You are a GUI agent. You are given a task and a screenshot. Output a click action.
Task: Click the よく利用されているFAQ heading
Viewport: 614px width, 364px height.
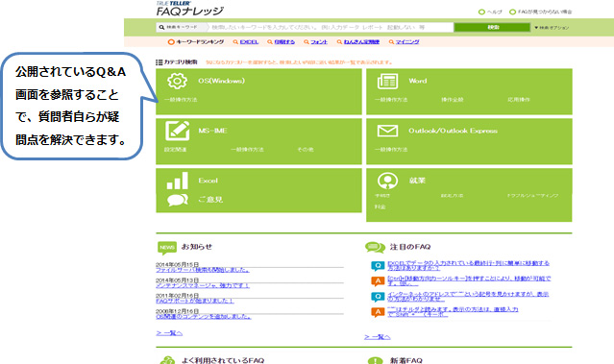[x=222, y=360]
